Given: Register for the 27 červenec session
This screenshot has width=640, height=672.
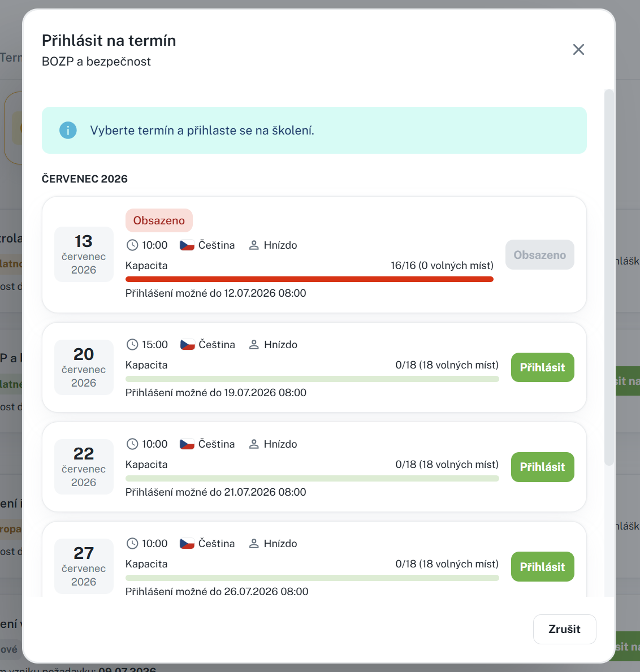Looking at the screenshot, I should point(542,566).
